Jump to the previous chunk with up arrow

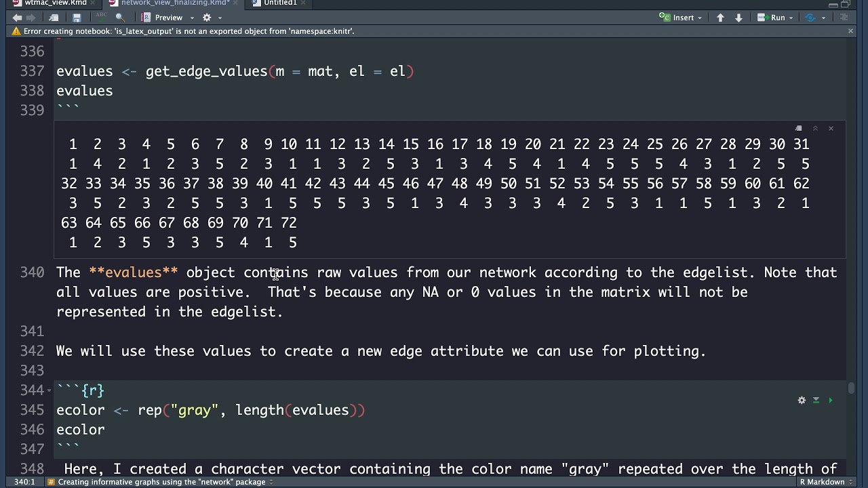point(720,18)
